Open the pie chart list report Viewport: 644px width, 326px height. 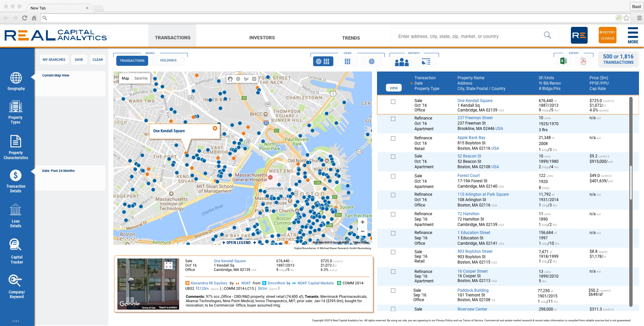426,62
